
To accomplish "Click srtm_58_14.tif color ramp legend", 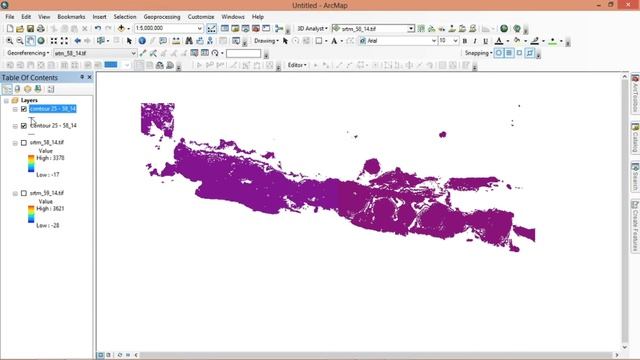I will [x=31, y=163].
